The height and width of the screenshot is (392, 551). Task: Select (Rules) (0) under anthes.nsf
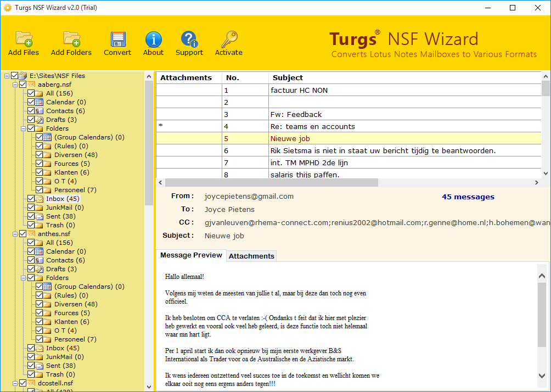coord(71,295)
